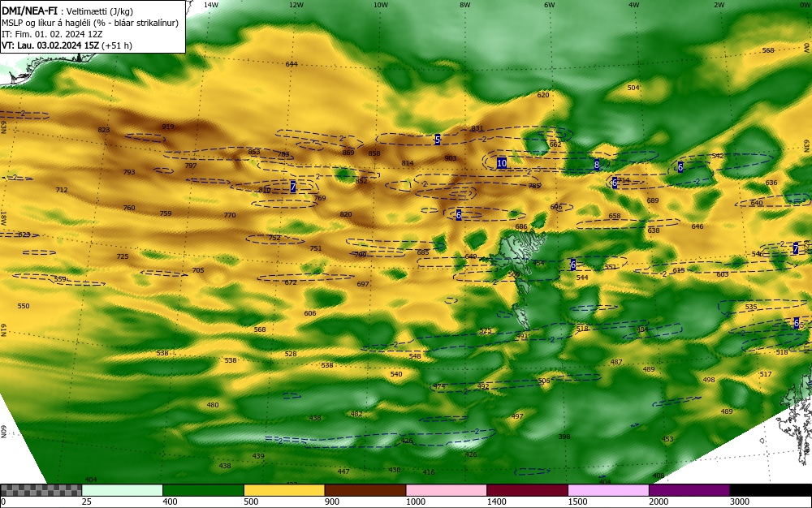The height and width of the screenshot is (508, 812).
Task: Click the legend tick value 1400
Action: (496, 502)
